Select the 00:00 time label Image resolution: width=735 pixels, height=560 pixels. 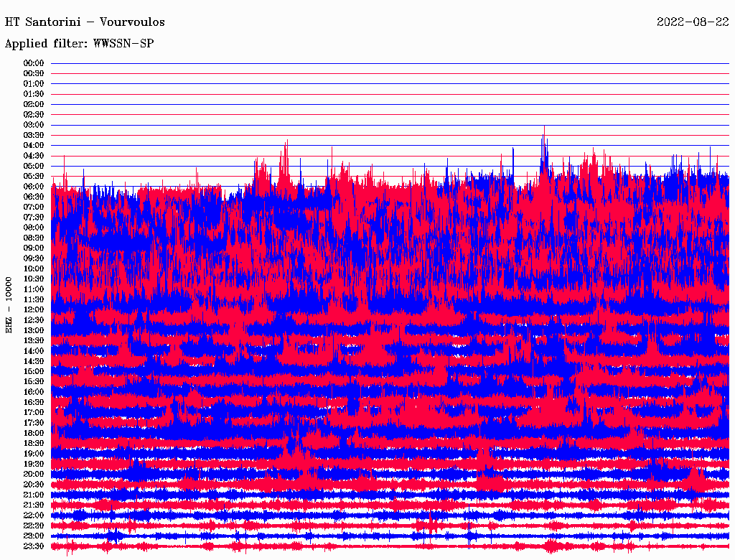pyautogui.click(x=34, y=63)
